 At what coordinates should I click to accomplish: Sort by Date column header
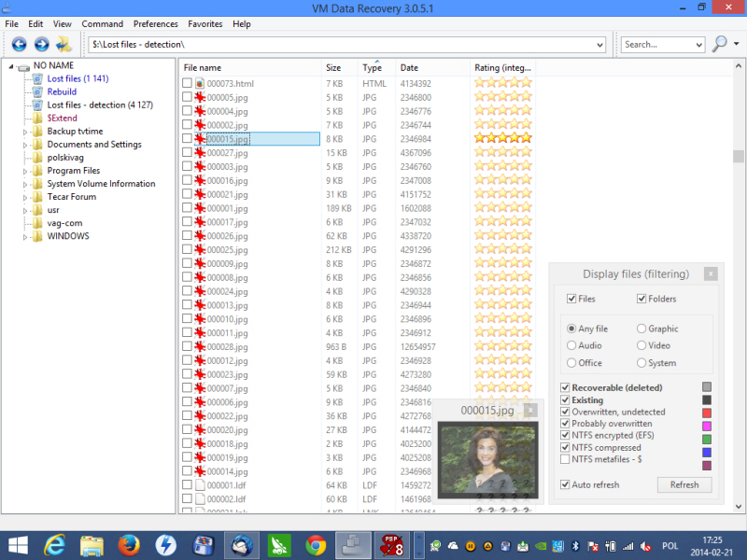pyautogui.click(x=432, y=67)
